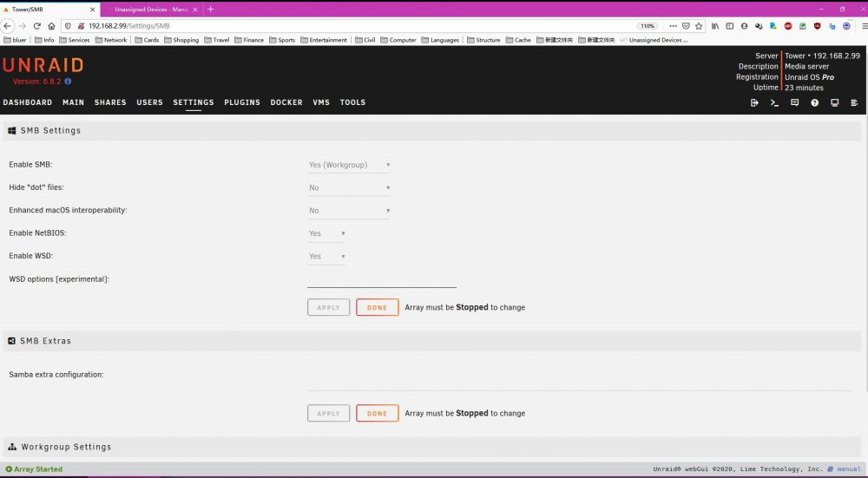
Task: Click APPLY under SMB Extras
Action: (x=328, y=413)
